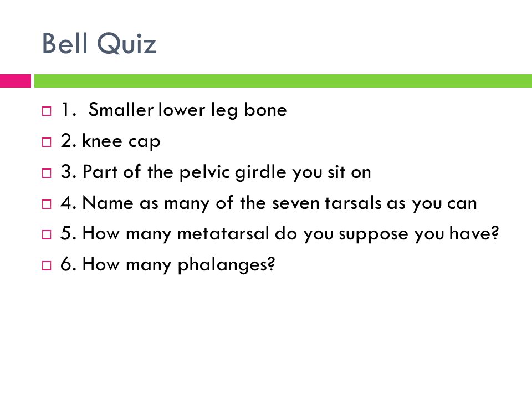Click the words sit on
532x399 pixels.
tap(349, 172)
